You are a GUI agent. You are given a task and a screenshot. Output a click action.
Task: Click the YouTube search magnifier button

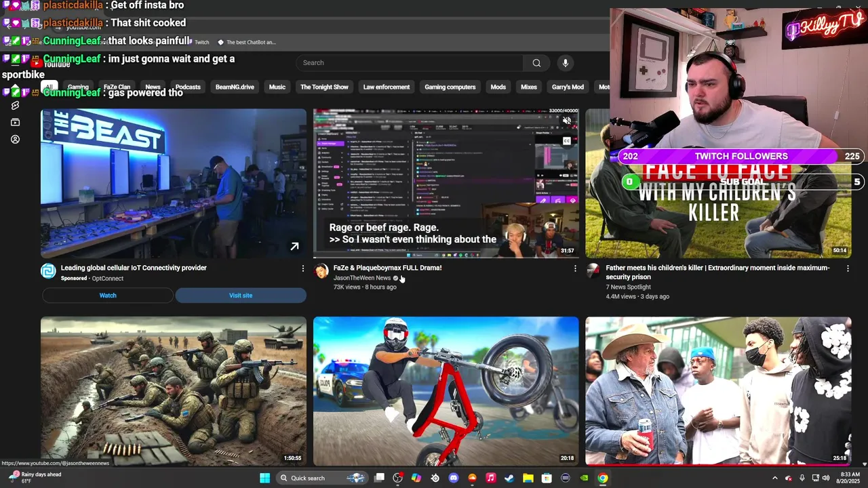[x=536, y=63]
